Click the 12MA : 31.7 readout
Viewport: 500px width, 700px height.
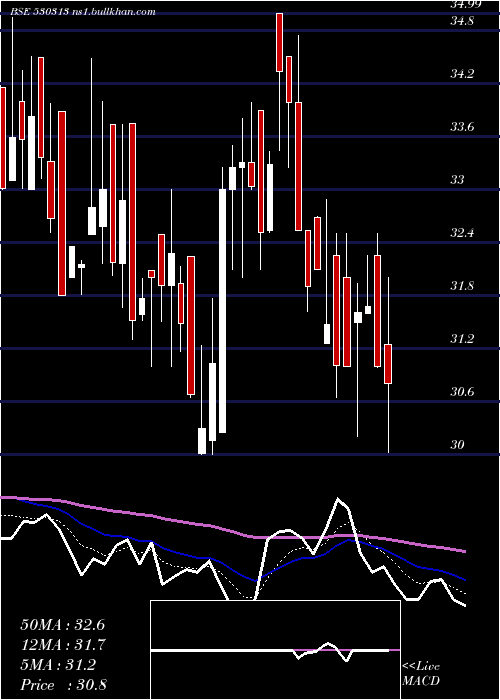click(x=62, y=645)
